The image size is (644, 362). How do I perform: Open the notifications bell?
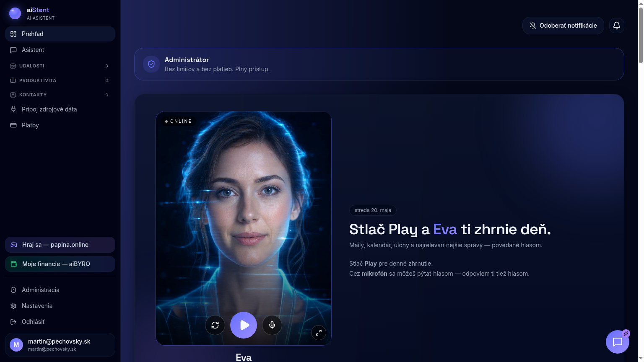617,26
